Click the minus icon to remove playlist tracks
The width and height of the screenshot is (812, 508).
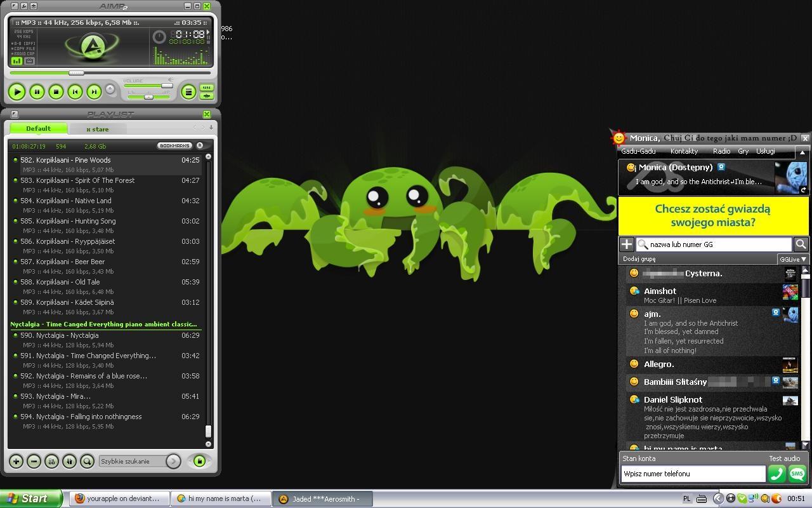click(x=34, y=462)
